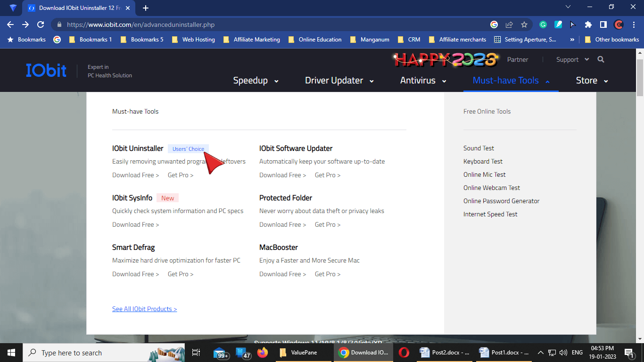Open the Online Mic Test tool
Screen dimensions: 644x362
point(485,174)
